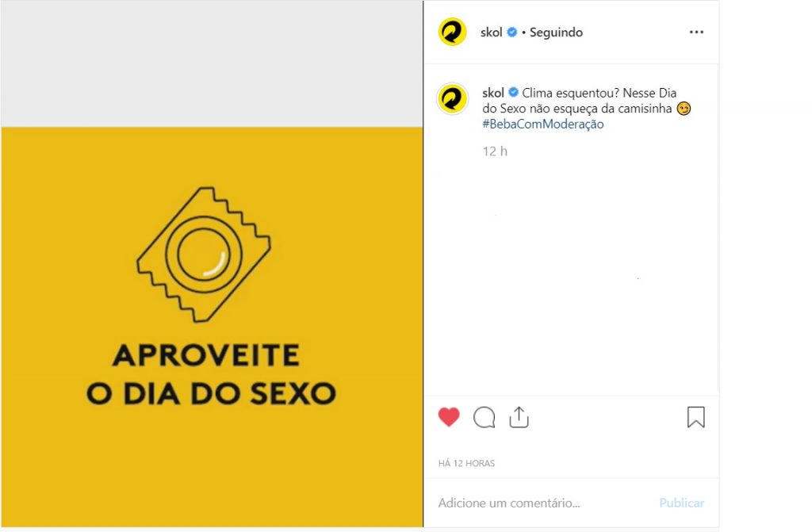This screenshot has width=812, height=532.
Task: Toggle the Seguindo follow status
Action: click(x=556, y=33)
